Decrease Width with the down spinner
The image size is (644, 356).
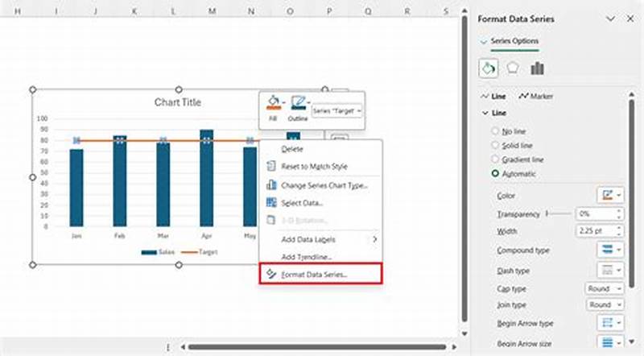[x=619, y=234]
